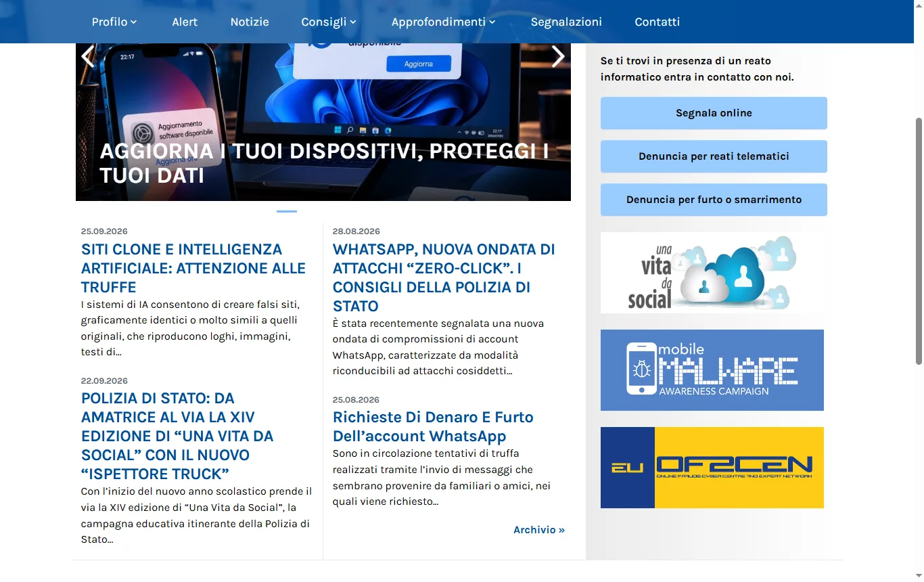Click the Segnala online button
The width and height of the screenshot is (924, 582).
pos(714,113)
